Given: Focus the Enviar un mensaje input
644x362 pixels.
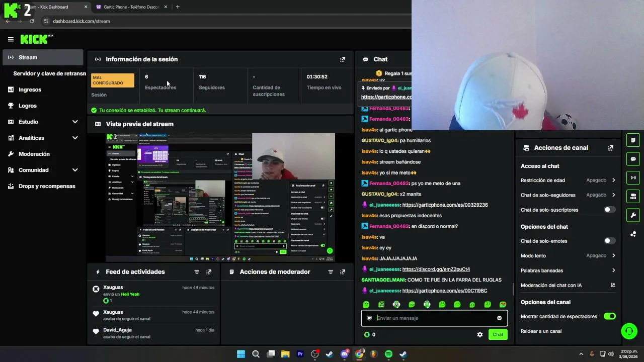Looking at the screenshot, I should tap(434, 318).
